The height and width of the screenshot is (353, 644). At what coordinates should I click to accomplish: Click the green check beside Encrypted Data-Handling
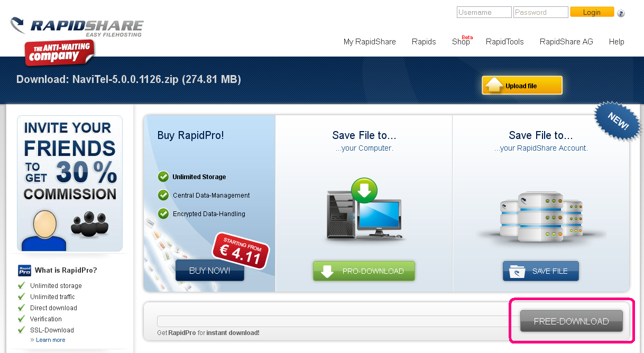pyautogui.click(x=163, y=213)
